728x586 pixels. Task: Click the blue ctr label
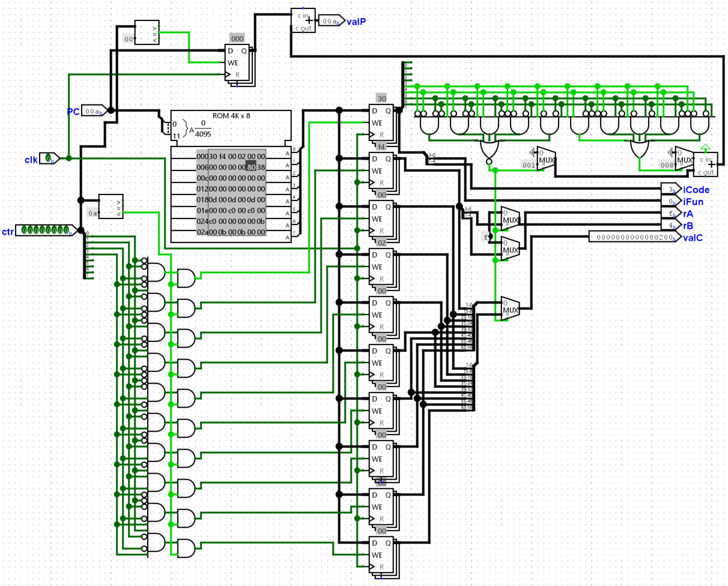pyautogui.click(x=8, y=231)
